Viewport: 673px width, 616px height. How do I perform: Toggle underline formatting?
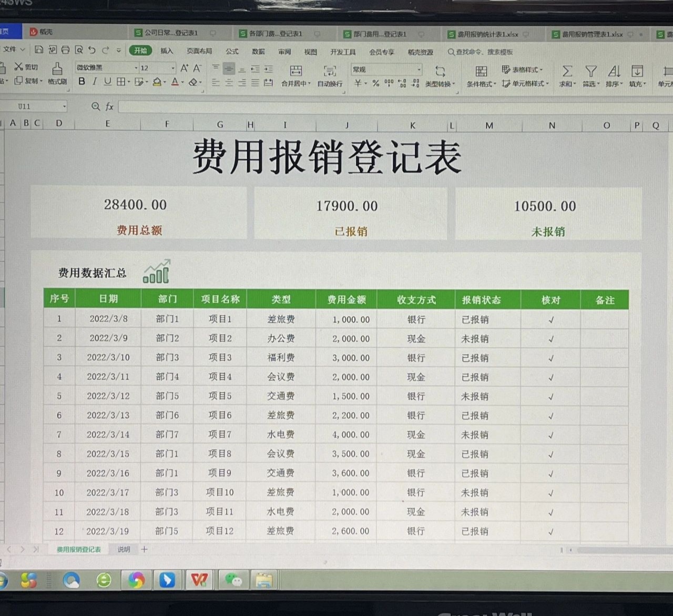[x=107, y=82]
